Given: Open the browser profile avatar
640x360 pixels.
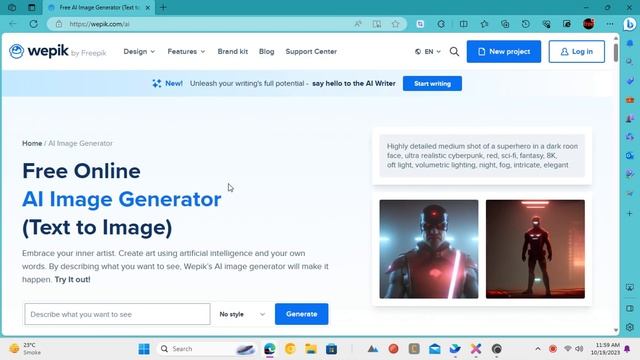Looking at the screenshot, I should [x=589, y=24].
